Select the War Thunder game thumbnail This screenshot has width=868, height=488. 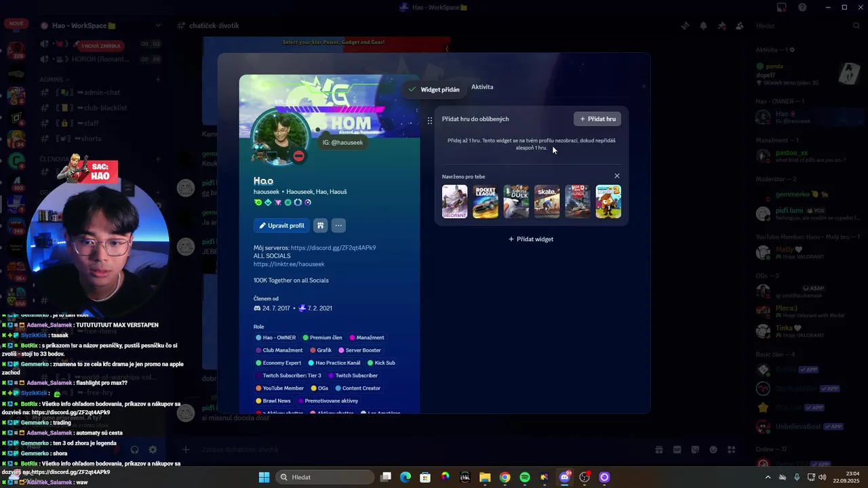[x=578, y=201]
